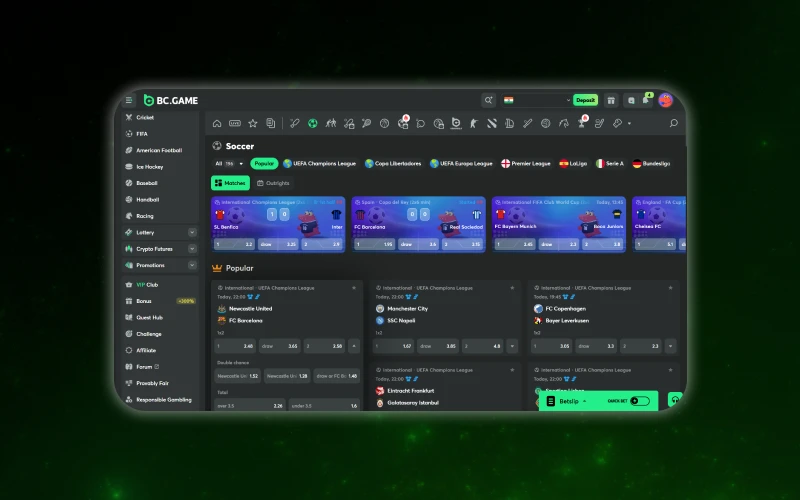Image resolution: width=800 pixels, height=500 pixels.
Task: Favorite the Newcastle United vs FC Barcelona match
Action: pos(354,287)
